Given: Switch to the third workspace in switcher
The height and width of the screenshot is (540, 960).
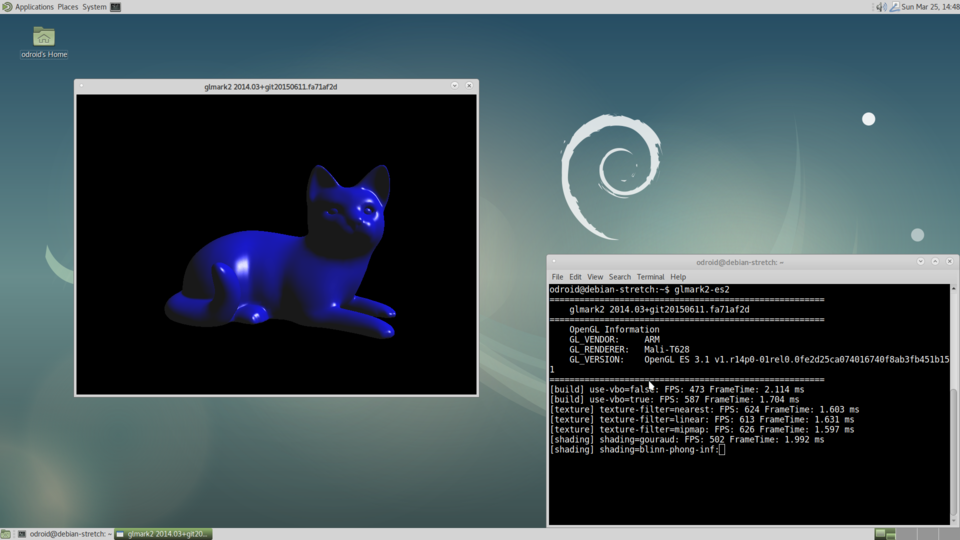Looking at the screenshot, I should (x=928, y=534).
